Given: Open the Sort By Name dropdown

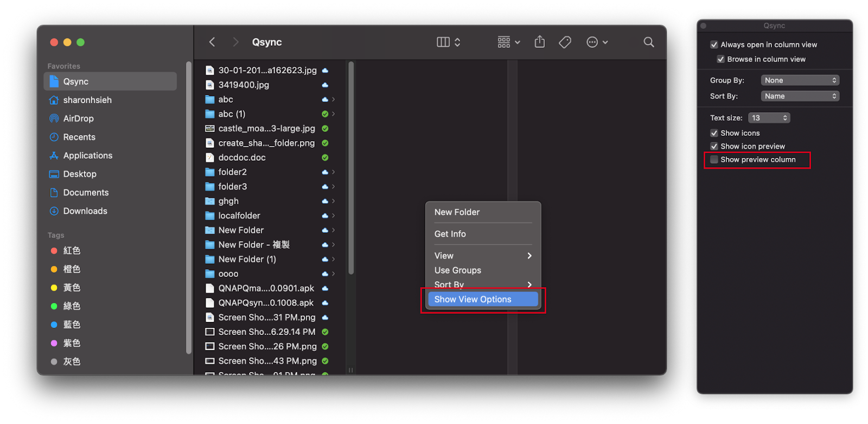Looking at the screenshot, I should pyautogui.click(x=800, y=96).
